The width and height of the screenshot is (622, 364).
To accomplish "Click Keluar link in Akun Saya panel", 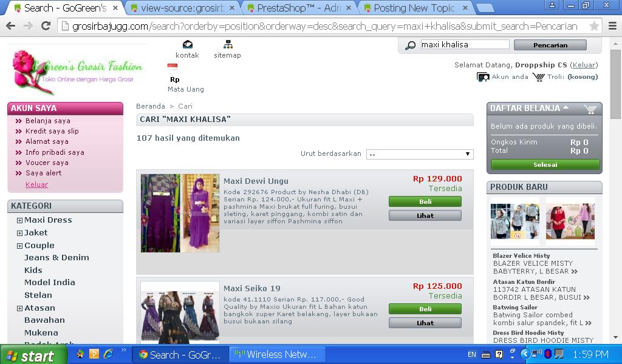I will tap(36, 184).
